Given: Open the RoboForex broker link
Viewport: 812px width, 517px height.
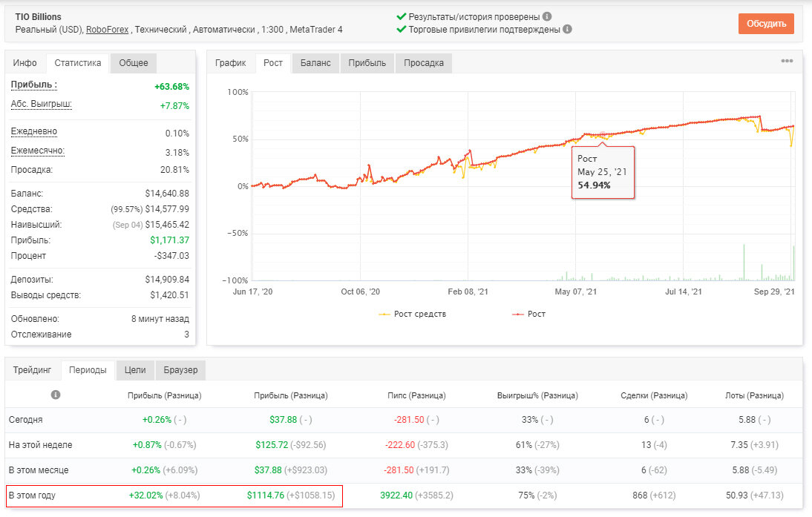Looking at the screenshot, I should (107, 30).
